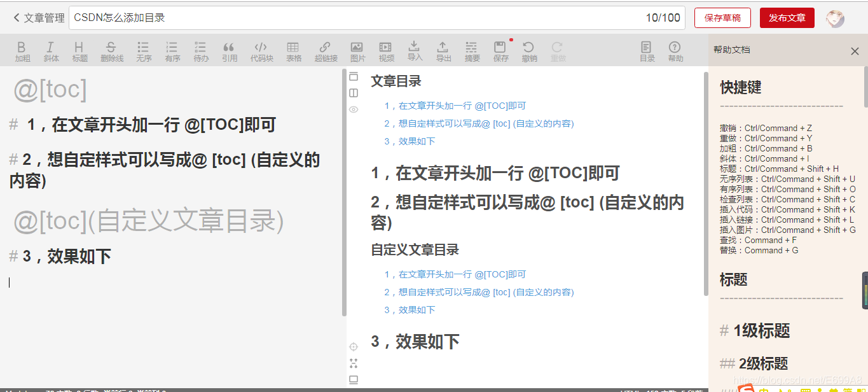Open first TOC link 1，在文章开头加一行
This screenshot has height=392, width=868.
[455, 106]
